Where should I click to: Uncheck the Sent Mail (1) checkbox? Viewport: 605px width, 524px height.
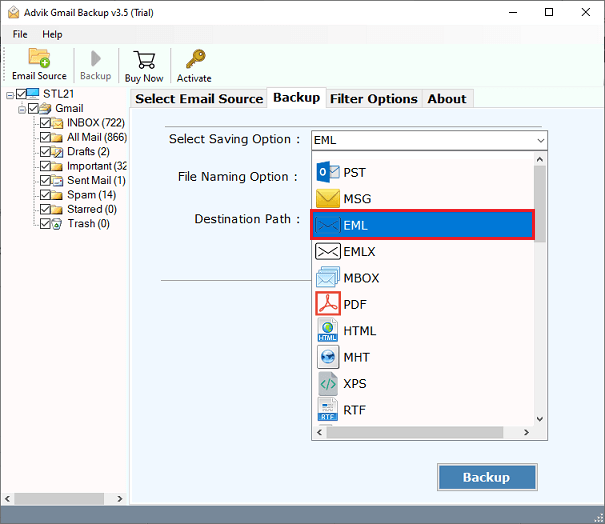pos(46,180)
